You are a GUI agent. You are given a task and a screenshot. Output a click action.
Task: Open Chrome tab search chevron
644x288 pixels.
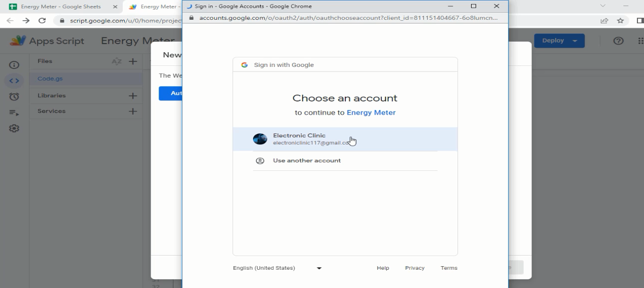(x=603, y=6)
